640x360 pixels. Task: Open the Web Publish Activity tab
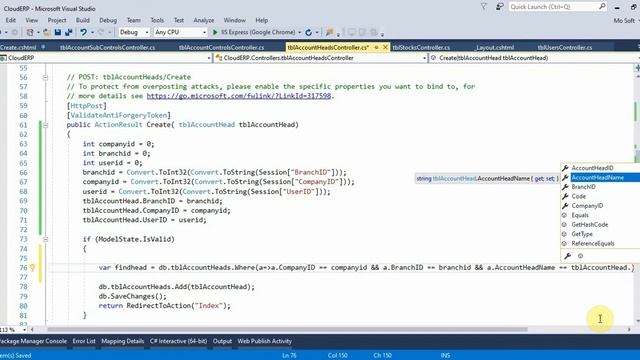click(264, 341)
